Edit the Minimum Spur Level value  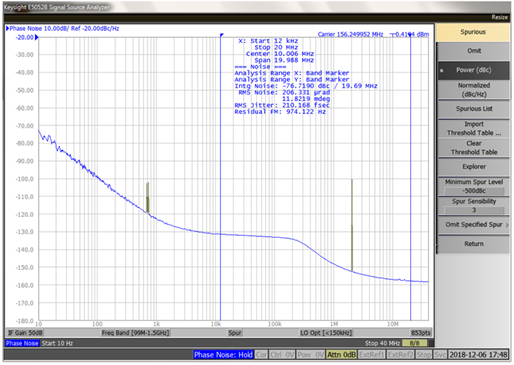tap(474, 191)
